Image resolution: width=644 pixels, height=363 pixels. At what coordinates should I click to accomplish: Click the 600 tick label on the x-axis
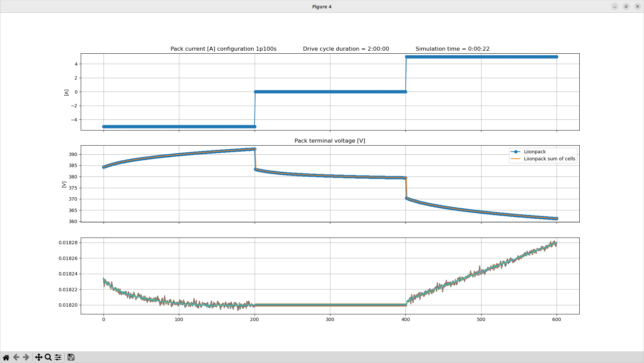557,320
